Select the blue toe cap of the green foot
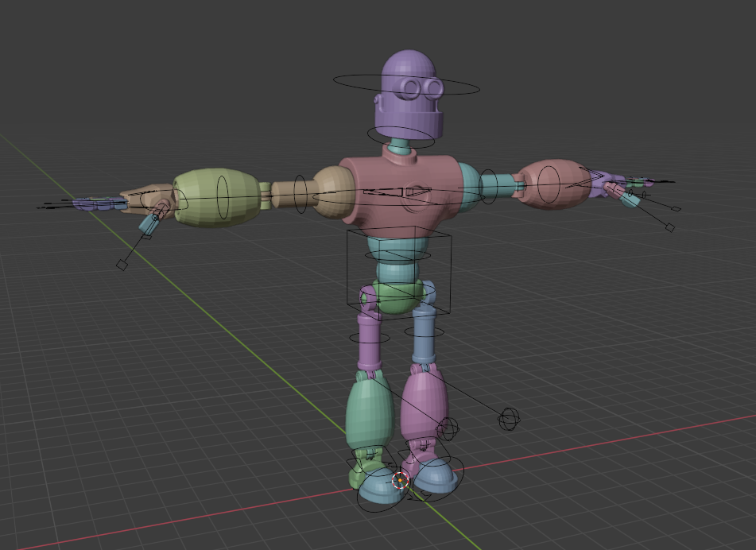Image resolution: width=756 pixels, height=550 pixels. 380,487
